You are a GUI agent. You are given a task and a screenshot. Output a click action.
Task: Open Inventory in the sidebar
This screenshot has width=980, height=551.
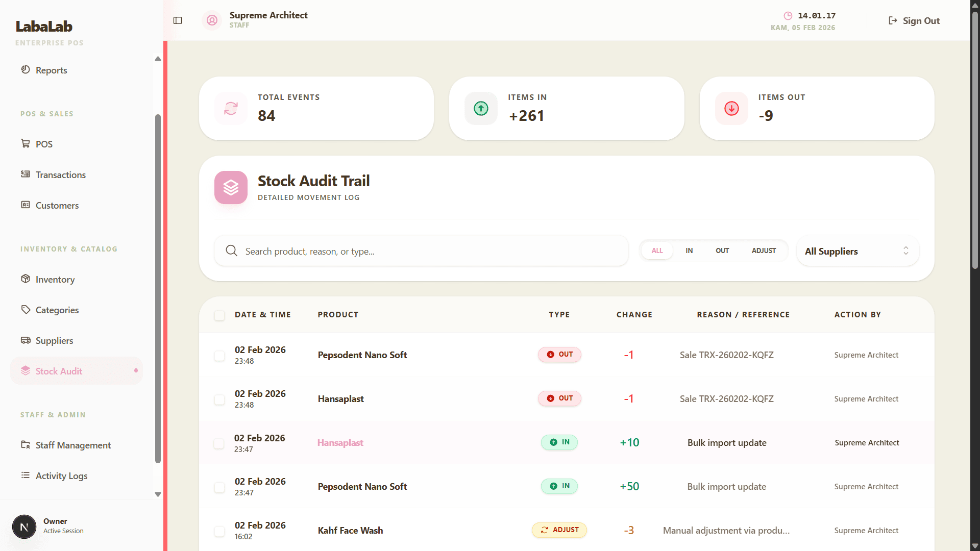tap(77, 279)
